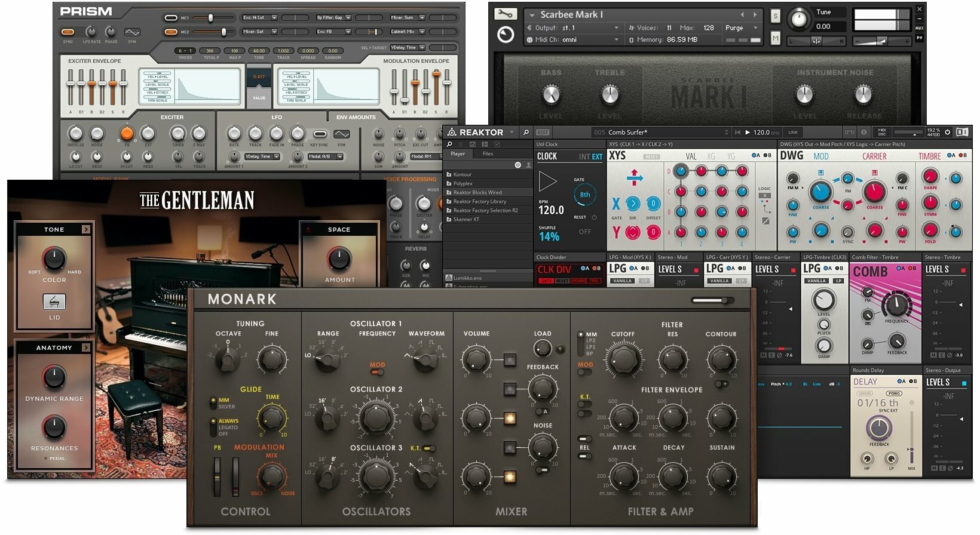Open Reaktor Blocks Wired folder
Screen dimensions: 980x535
tap(488, 192)
